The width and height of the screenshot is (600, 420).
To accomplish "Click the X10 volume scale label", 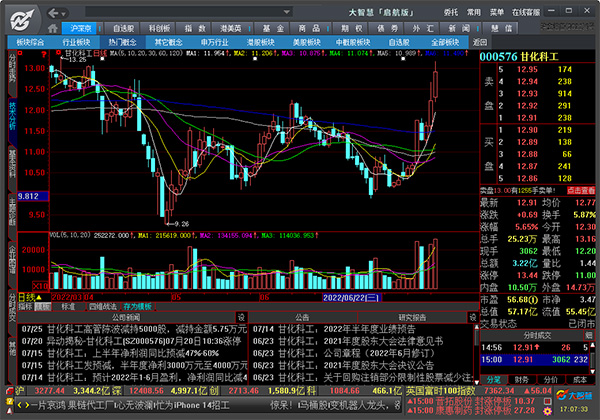I will 40,286.
